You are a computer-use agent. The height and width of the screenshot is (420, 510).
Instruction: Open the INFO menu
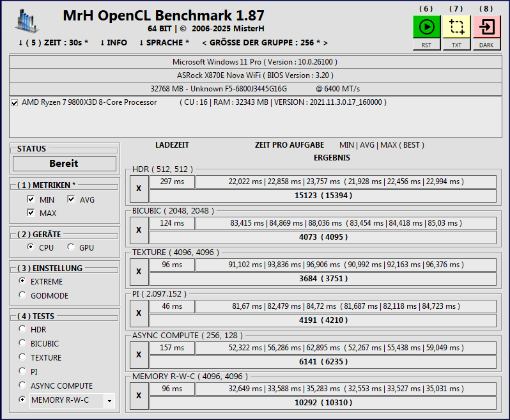[114, 43]
